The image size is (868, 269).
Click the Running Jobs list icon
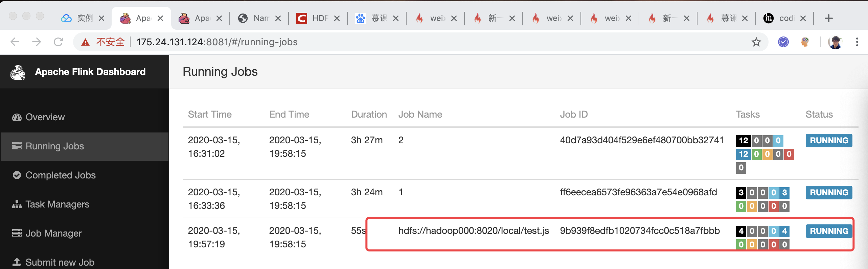tap(17, 146)
